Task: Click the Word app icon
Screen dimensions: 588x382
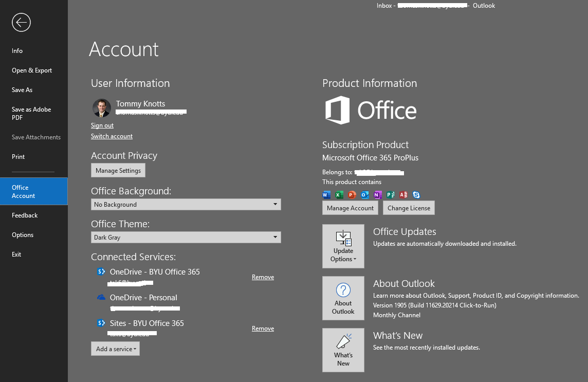Action: click(326, 195)
